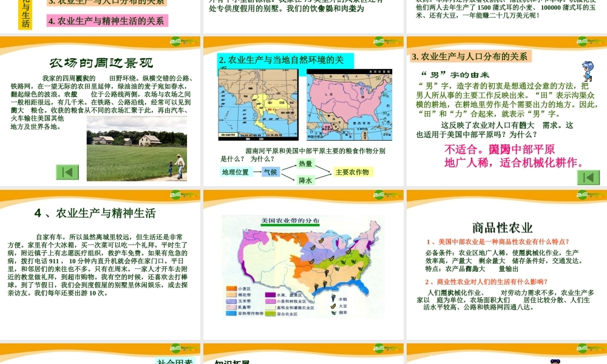Click the 水稻 crop symbol in map legend

(x=333, y=298)
